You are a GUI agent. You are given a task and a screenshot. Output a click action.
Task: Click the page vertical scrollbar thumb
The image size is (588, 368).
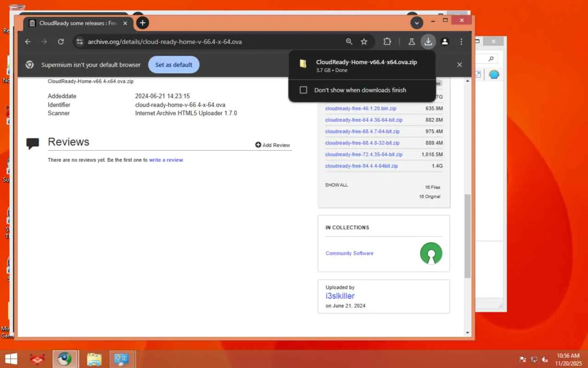click(x=468, y=236)
